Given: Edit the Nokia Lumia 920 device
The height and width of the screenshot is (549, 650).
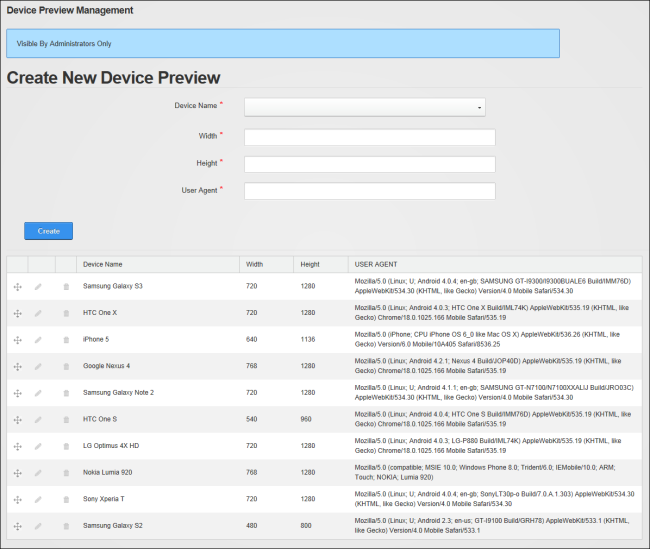Looking at the screenshot, I should pyautogui.click(x=38, y=473).
